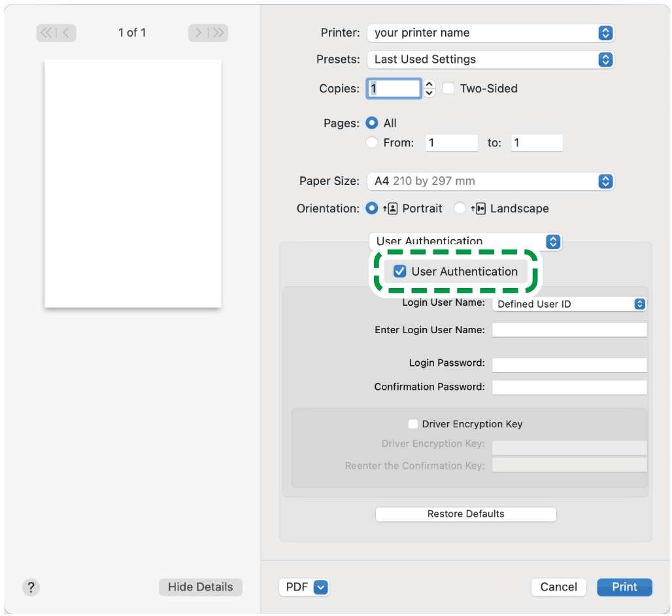The height and width of the screenshot is (616, 672).
Task: Click the help question mark icon
Action: tap(31, 587)
